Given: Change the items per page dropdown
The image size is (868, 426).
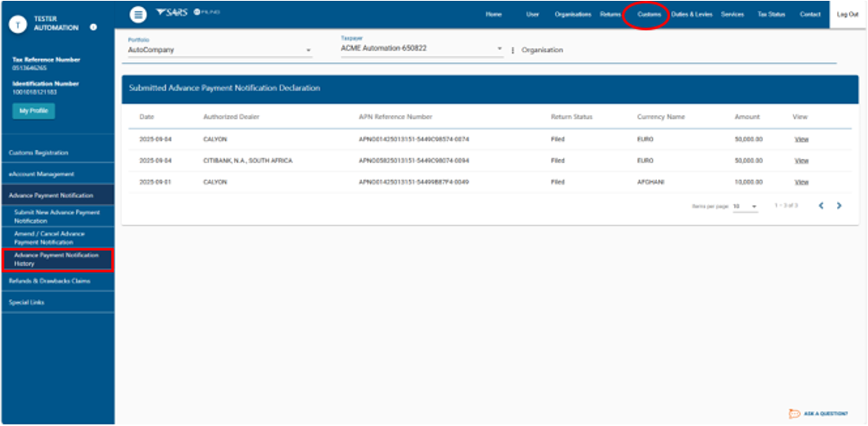Looking at the screenshot, I should [744, 206].
